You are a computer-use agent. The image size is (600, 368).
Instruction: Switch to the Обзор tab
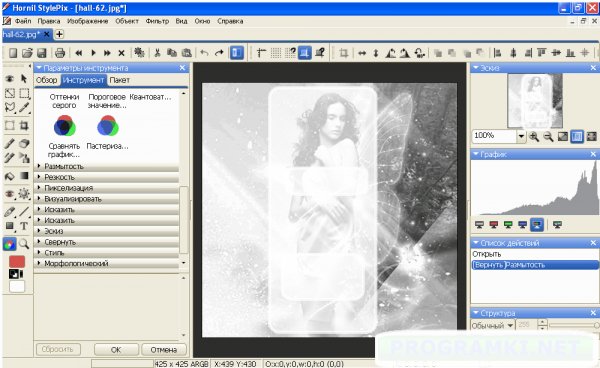47,80
